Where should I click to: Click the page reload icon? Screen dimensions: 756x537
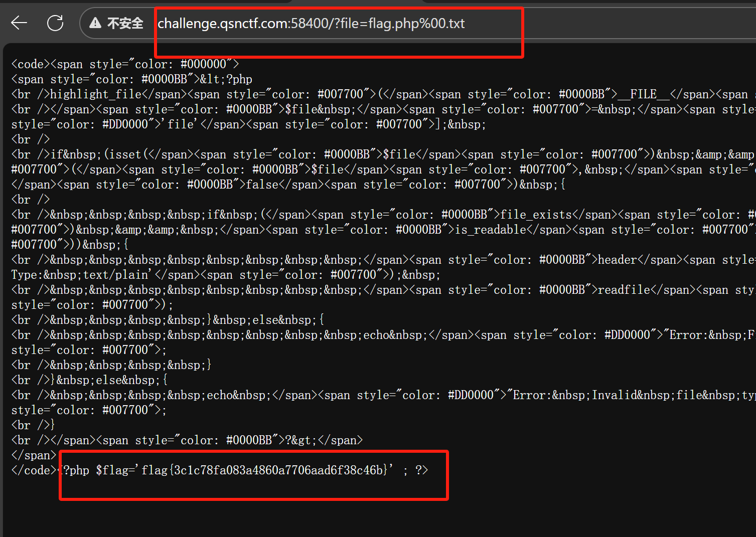point(55,23)
